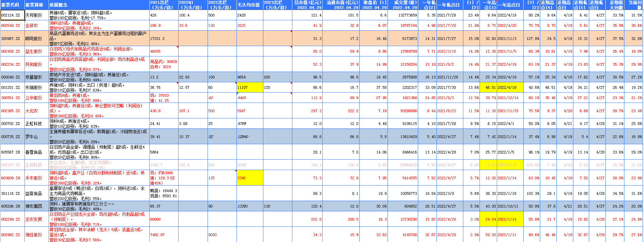Select the yellow highlighted cell 3346
644x242 pixels.
pyautogui.click(x=250, y=178)
